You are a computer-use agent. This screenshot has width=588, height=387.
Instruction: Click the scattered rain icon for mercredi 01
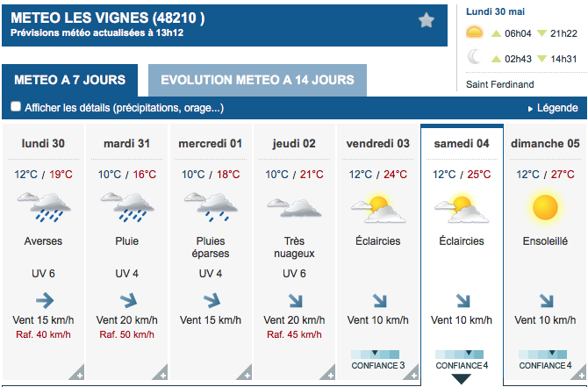coord(211,207)
